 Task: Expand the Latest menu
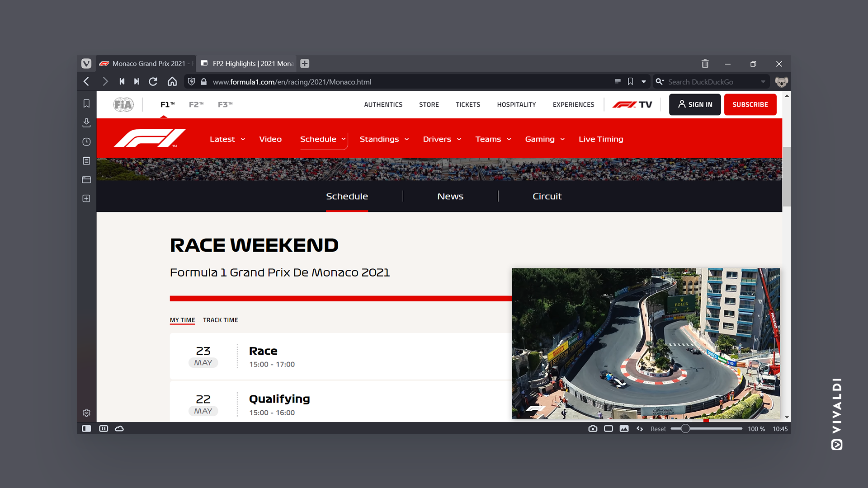point(227,139)
